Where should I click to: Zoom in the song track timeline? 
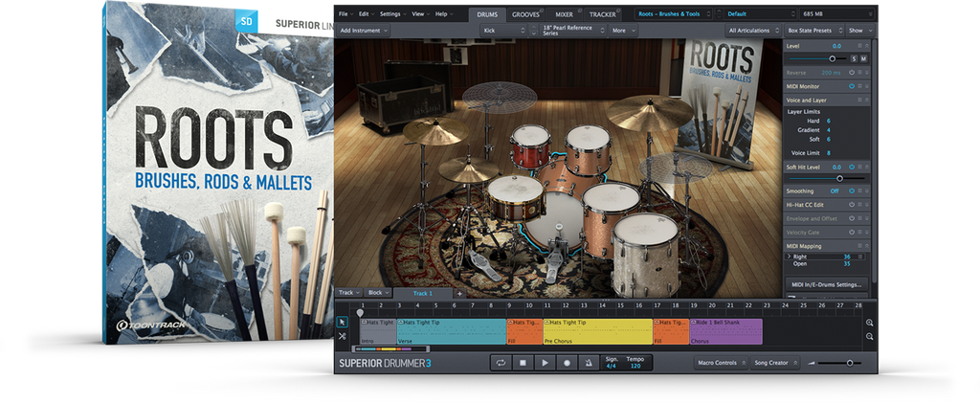(869, 323)
